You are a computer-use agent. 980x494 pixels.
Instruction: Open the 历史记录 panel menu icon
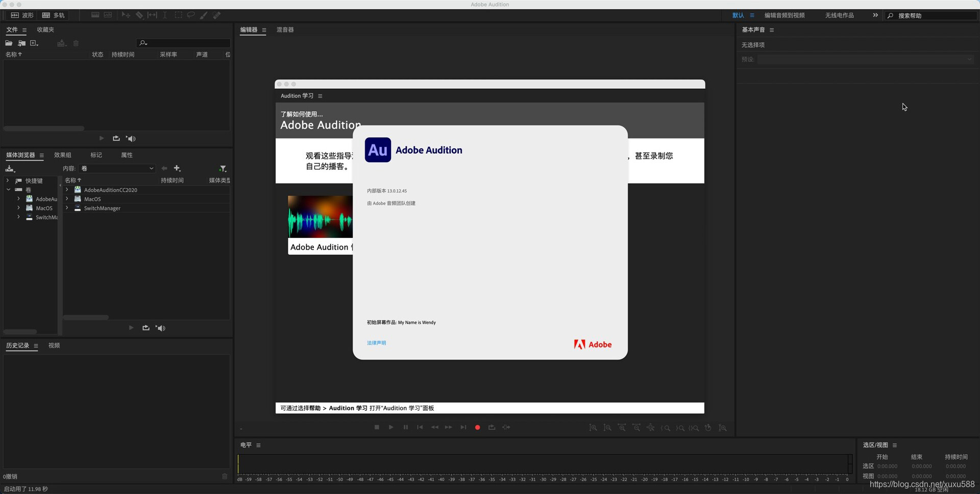point(36,346)
